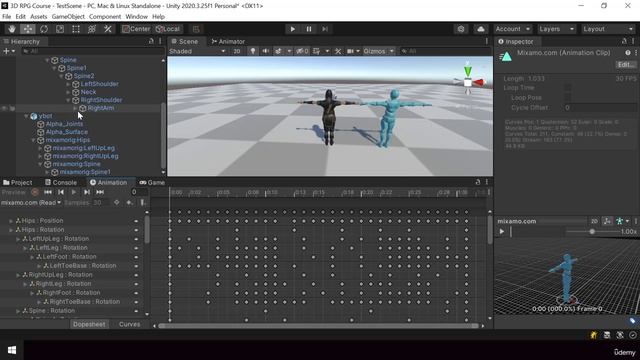Play the animation clip
Screen dimensions: 640x360
pos(74,192)
